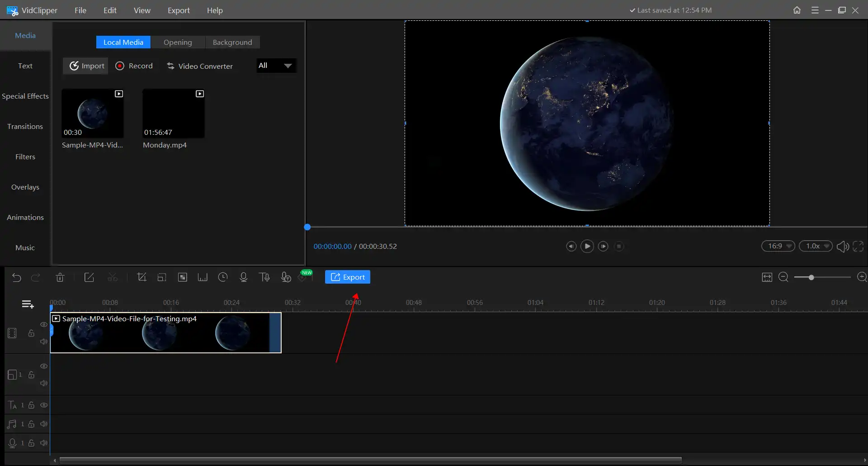This screenshot has height=466, width=868.
Task: Select the Crop tool in timeline toolbar
Action: [x=142, y=277]
